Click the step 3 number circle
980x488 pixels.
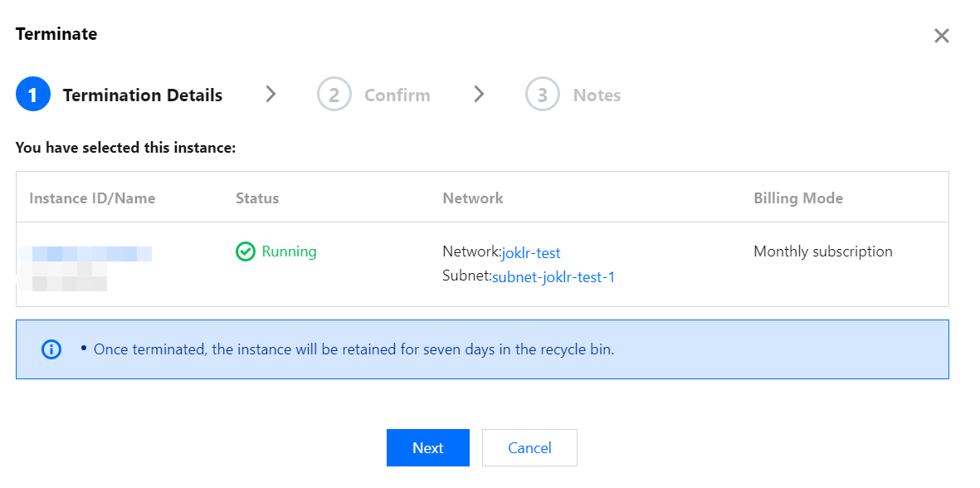point(542,95)
